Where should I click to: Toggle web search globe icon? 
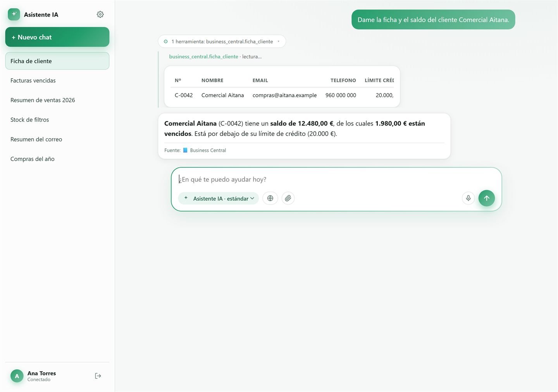click(x=270, y=198)
